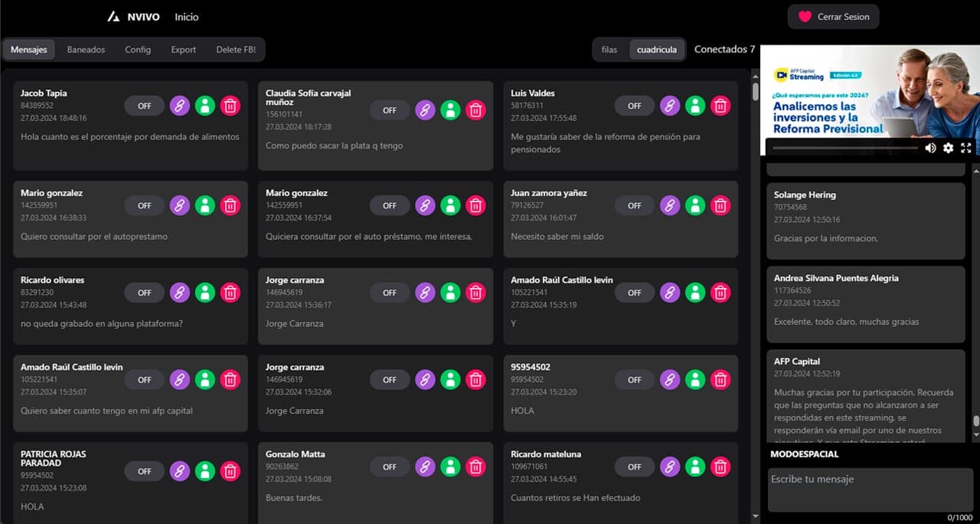Screen dimensions: 980x524
Task: Toggle switch on Mario gonzalez 16:38:33 message
Action: coord(145,205)
